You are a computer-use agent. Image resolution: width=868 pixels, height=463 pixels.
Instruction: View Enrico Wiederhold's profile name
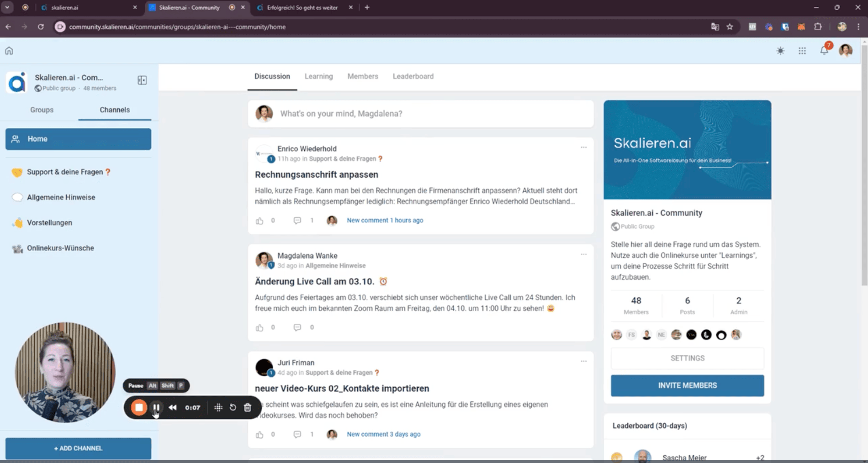[x=307, y=149]
